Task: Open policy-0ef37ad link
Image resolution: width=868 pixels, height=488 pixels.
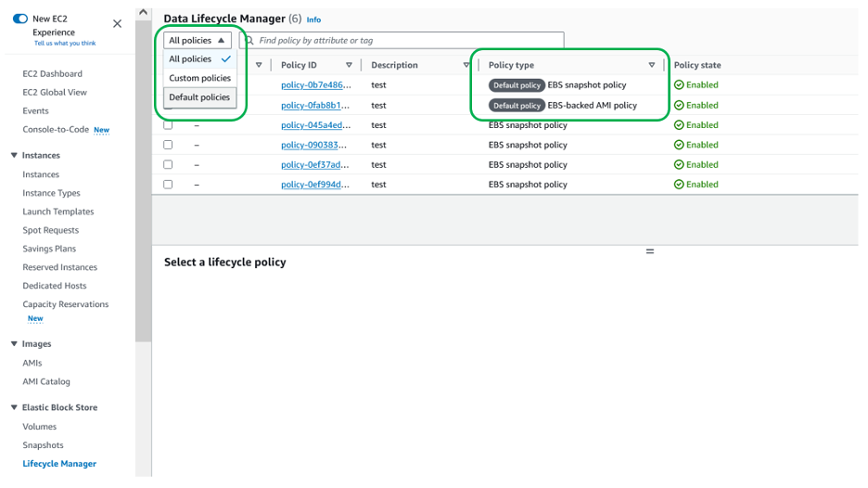Action: [315, 164]
